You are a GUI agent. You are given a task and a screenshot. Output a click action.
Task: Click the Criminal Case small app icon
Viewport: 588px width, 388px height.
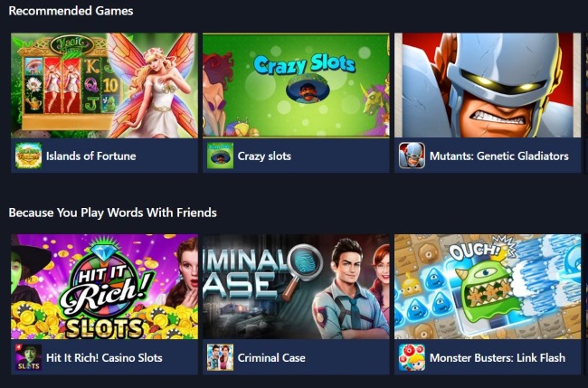(x=220, y=357)
